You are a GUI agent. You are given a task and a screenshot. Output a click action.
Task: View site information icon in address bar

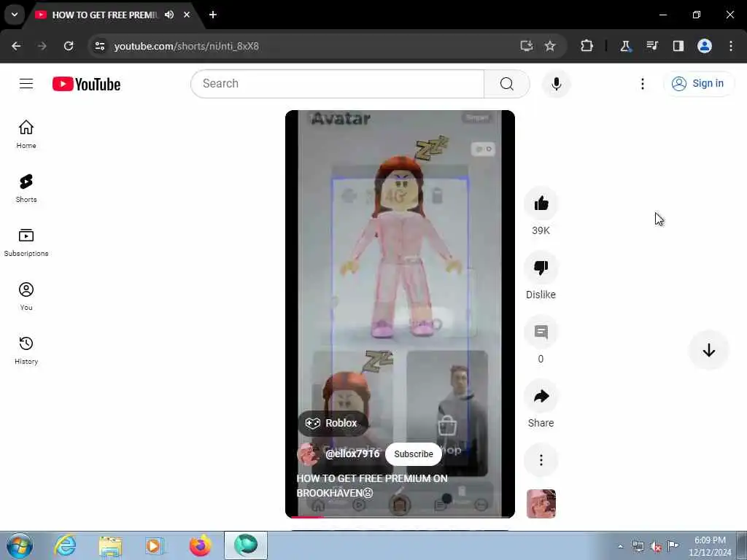click(99, 46)
